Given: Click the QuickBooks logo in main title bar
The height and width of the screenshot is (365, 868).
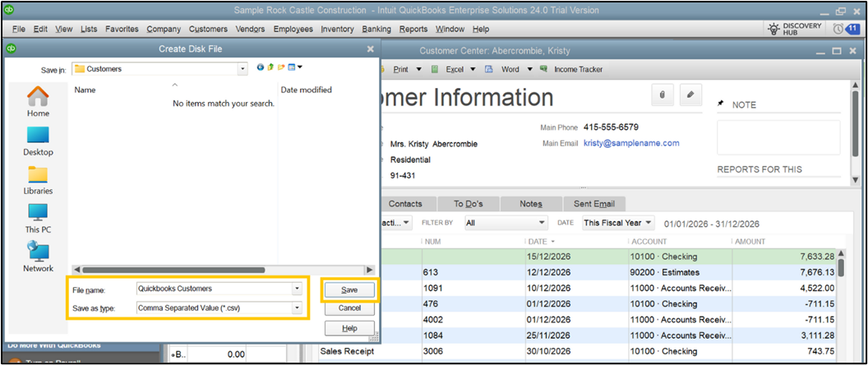Looking at the screenshot, I should [x=11, y=9].
